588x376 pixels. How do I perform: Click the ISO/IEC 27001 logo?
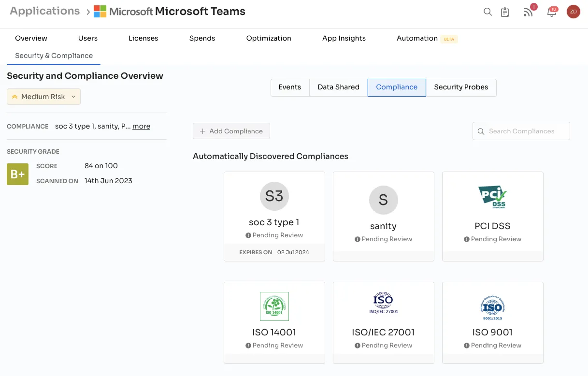click(x=384, y=303)
